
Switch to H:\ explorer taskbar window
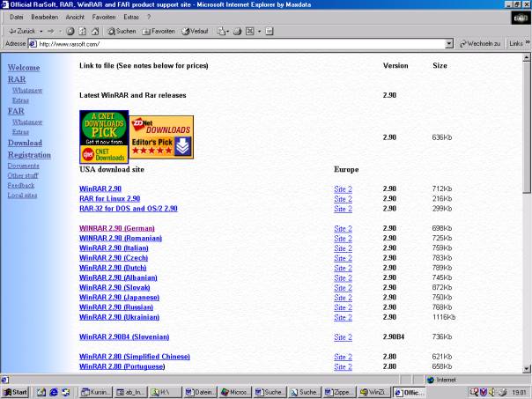coord(165,392)
